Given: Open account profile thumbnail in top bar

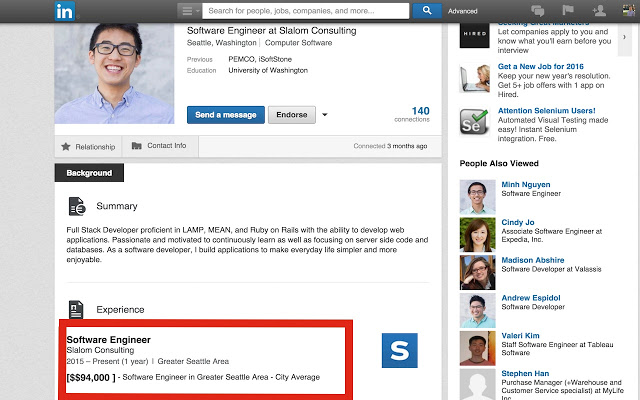Looking at the screenshot, I should click(628, 11).
